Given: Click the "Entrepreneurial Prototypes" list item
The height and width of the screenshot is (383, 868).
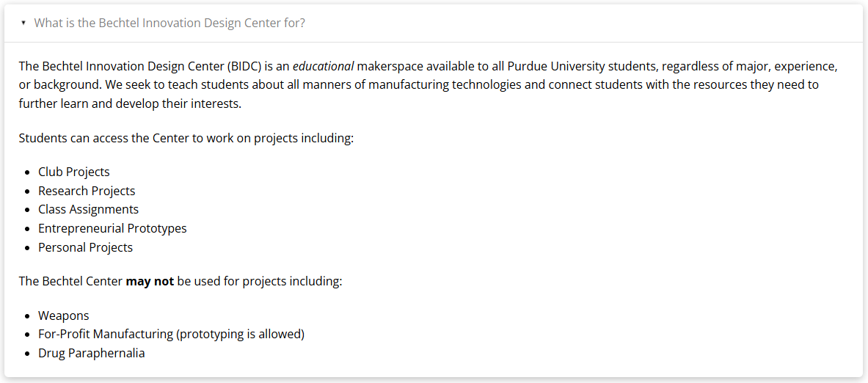Looking at the screenshot, I should [x=112, y=228].
